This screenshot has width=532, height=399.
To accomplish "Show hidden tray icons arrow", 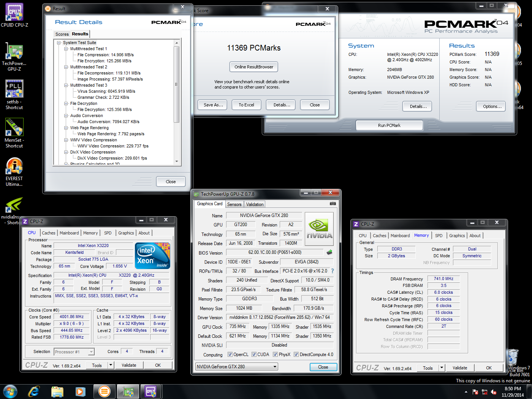I will click(466, 392).
